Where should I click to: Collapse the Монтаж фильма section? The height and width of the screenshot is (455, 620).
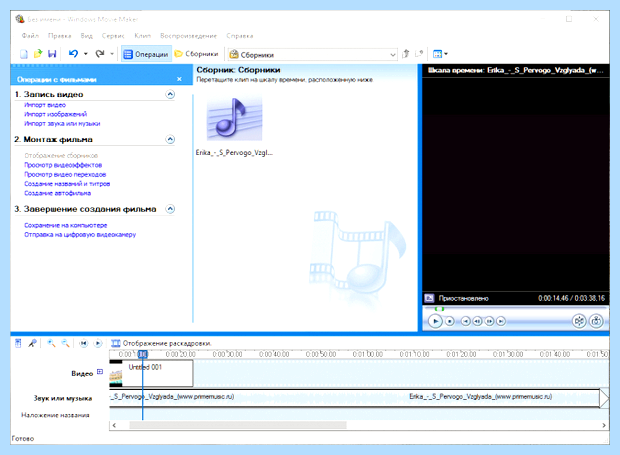170,139
